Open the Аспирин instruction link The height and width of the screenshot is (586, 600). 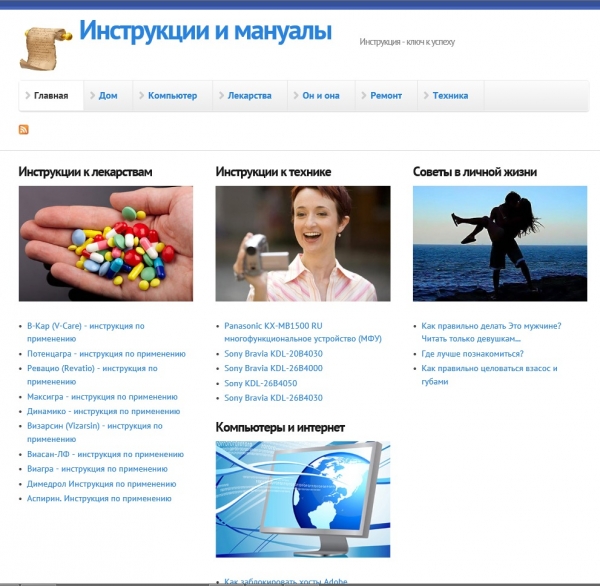point(99,497)
